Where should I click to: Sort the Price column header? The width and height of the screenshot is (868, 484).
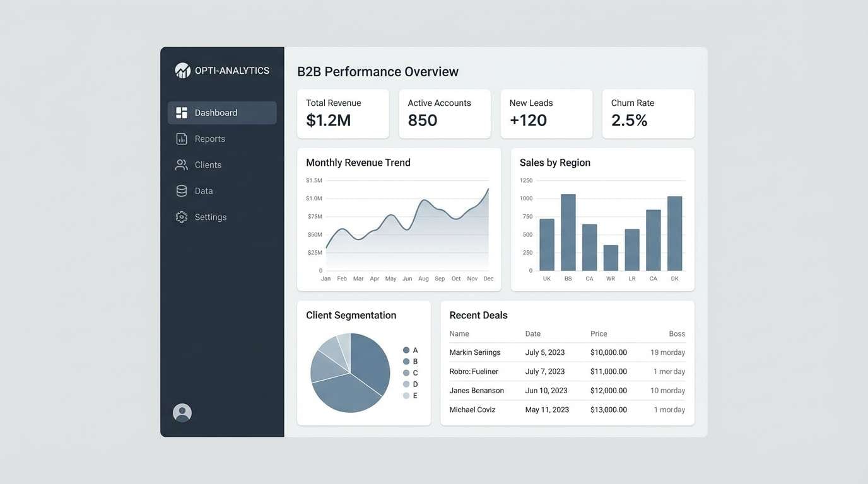coord(598,333)
